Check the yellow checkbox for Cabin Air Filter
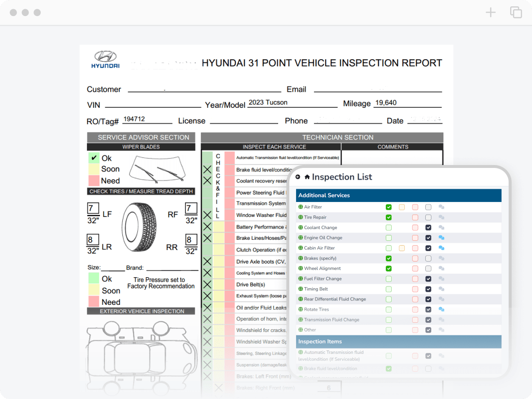 click(x=402, y=248)
